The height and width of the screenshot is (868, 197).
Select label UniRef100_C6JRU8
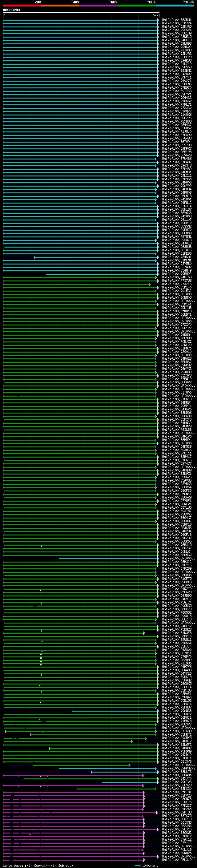pyautogui.click(x=177, y=247)
